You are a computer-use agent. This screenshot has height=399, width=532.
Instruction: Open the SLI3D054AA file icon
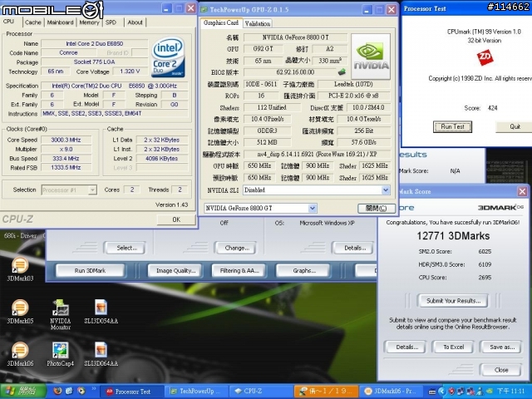(x=101, y=312)
